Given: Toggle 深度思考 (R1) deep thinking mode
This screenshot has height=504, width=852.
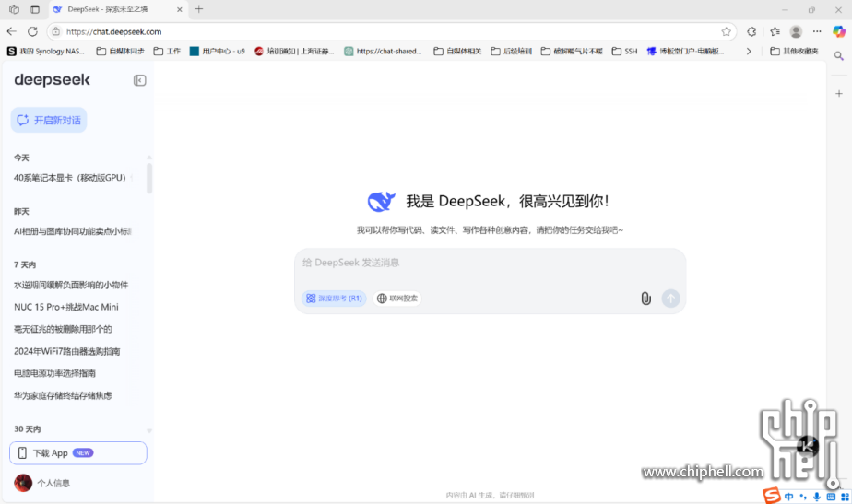Looking at the screenshot, I should pyautogui.click(x=334, y=299).
